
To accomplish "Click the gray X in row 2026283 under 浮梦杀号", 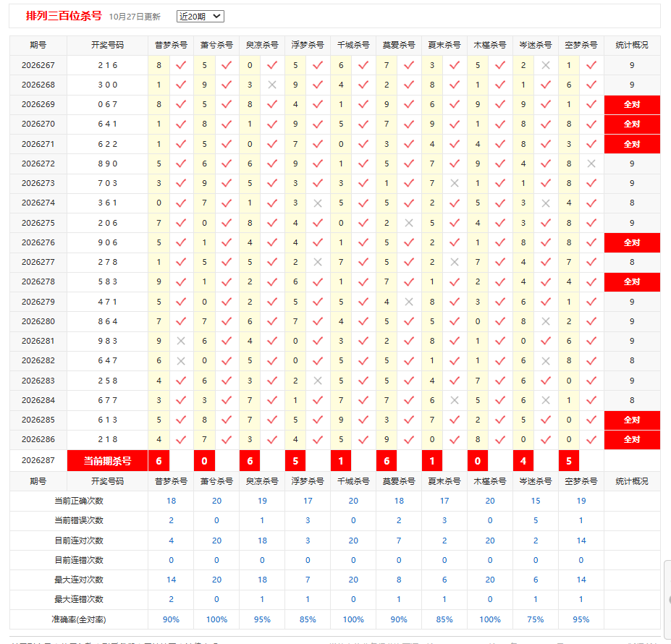I will point(318,381).
